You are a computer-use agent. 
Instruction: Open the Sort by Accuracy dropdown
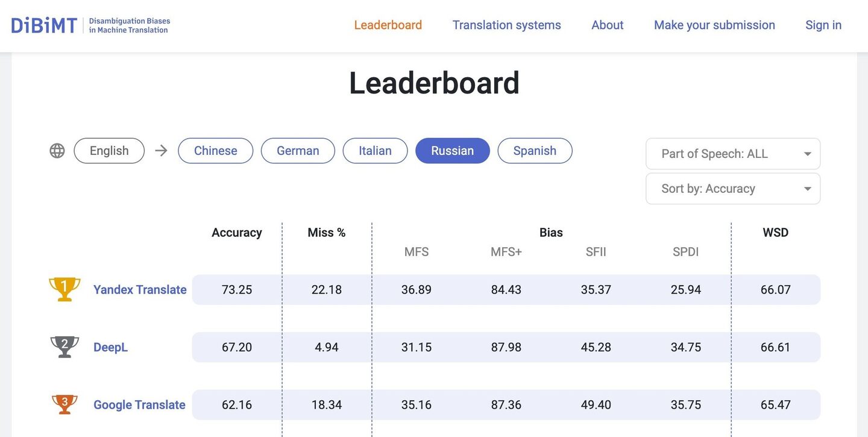(733, 189)
